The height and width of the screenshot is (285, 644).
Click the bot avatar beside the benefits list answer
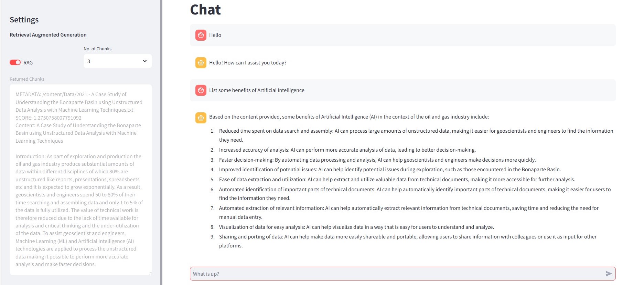pos(201,118)
